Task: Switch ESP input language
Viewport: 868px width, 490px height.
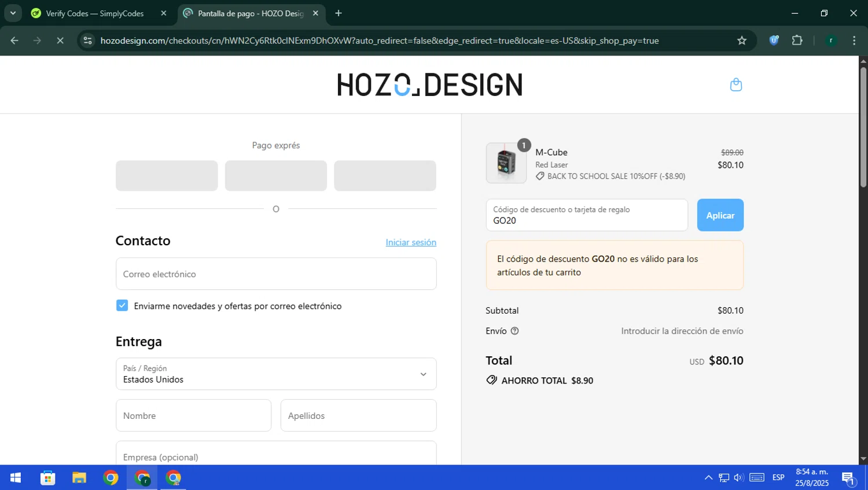Action: tap(778, 478)
